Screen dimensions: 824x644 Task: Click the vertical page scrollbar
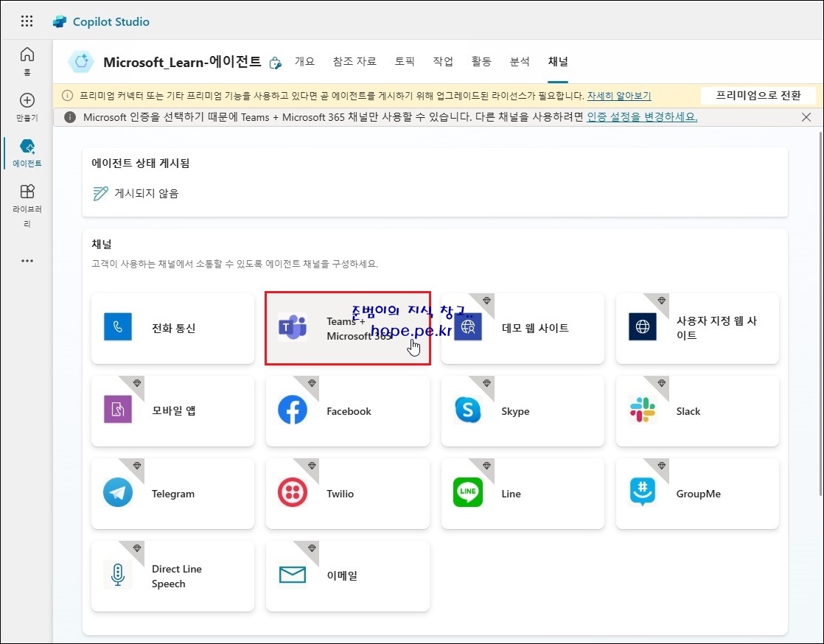(x=820, y=315)
